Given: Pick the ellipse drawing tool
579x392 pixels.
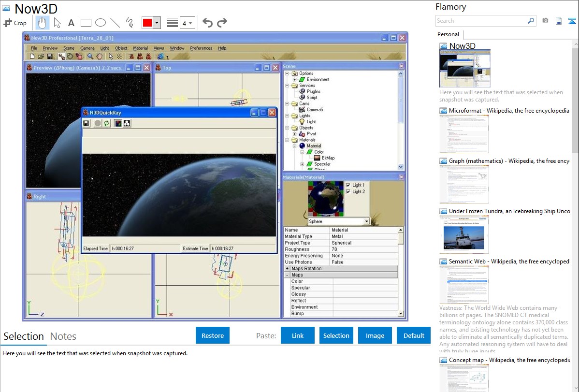Looking at the screenshot, I should coord(101,23).
